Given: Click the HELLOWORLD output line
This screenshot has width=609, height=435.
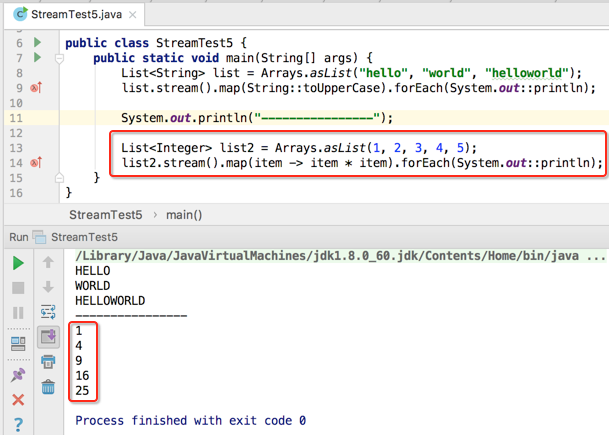Looking at the screenshot, I should pos(110,301).
